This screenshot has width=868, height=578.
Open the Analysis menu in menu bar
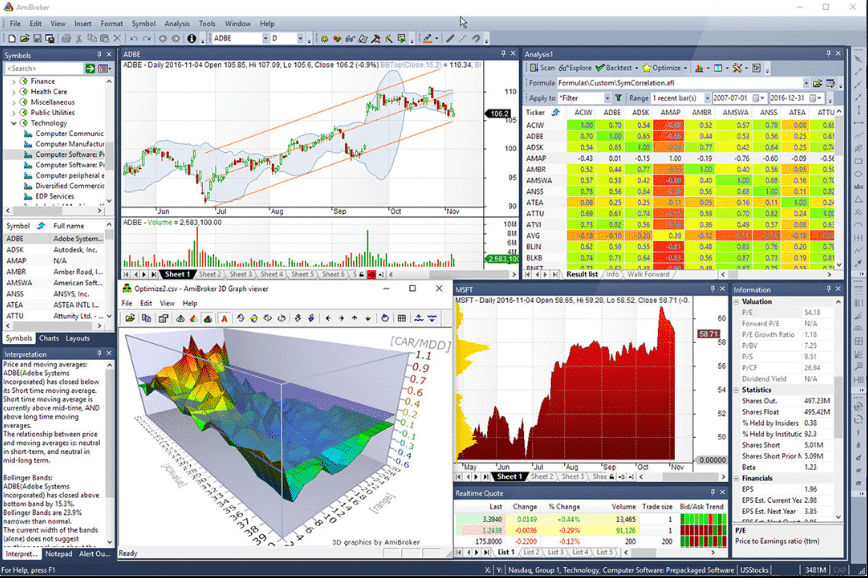(x=177, y=24)
